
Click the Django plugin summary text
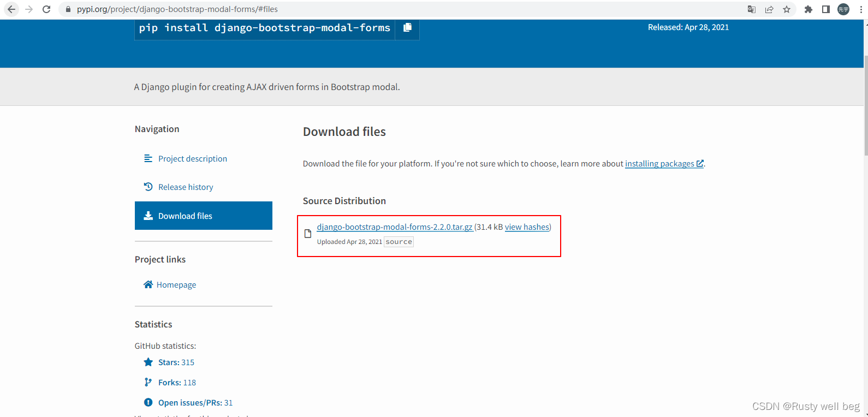tap(267, 87)
